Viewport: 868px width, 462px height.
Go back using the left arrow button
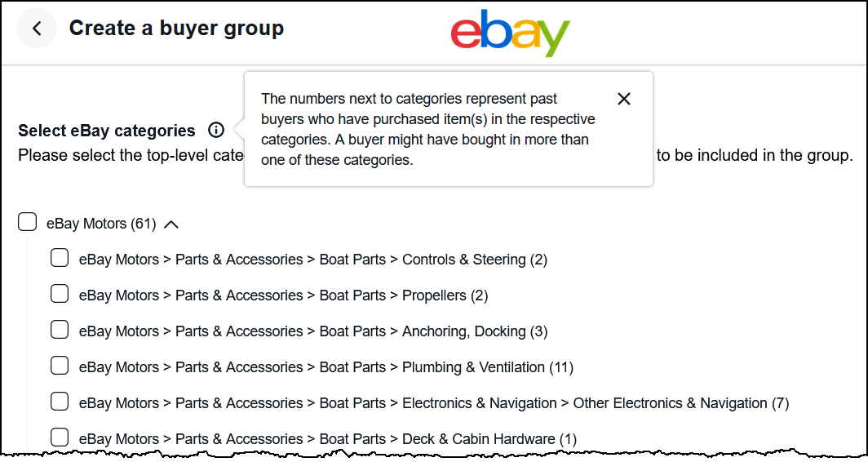pyautogui.click(x=37, y=29)
